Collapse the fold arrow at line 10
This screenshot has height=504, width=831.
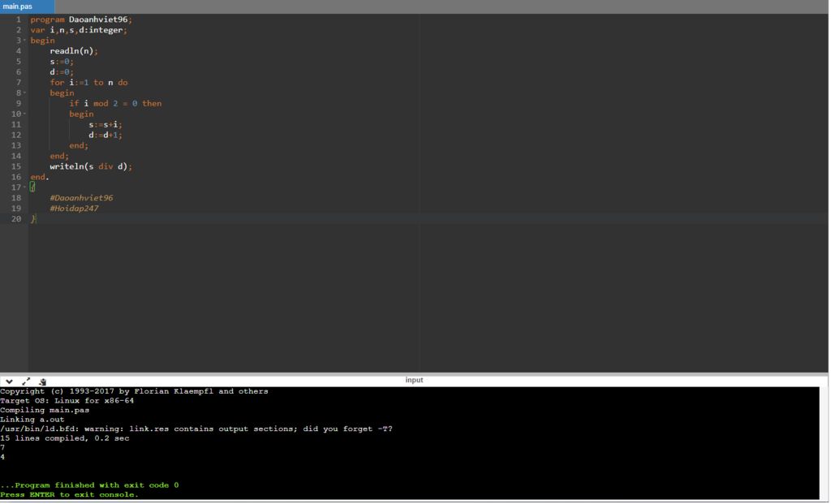[x=24, y=114]
